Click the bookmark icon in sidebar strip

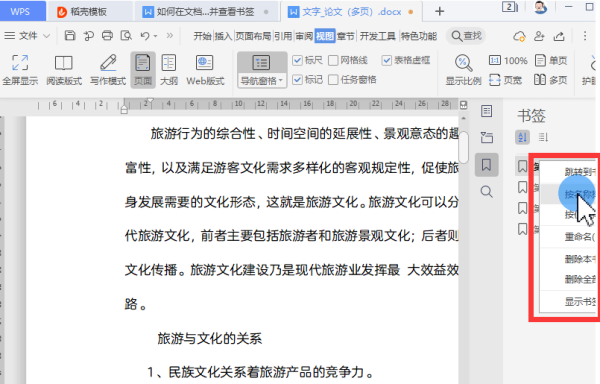(486, 165)
